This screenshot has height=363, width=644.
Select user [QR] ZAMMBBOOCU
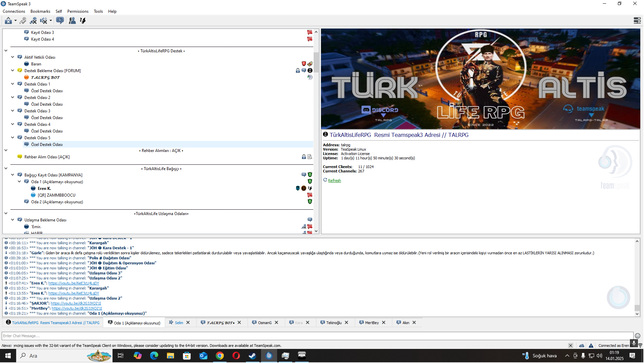(x=57, y=195)
